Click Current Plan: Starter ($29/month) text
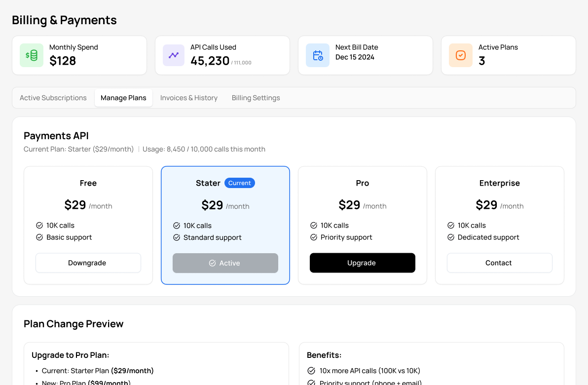 pyautogui.click(x=79, y=150)
